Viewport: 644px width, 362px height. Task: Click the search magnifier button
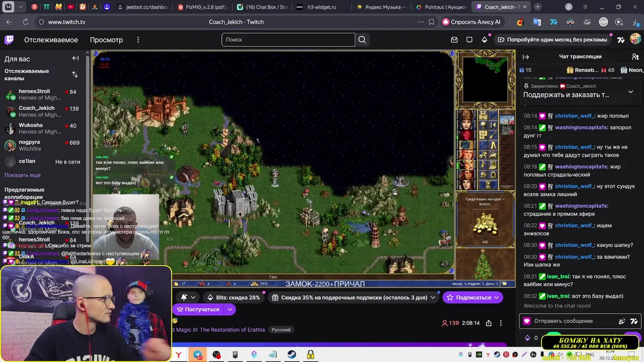tap(362, 40)
